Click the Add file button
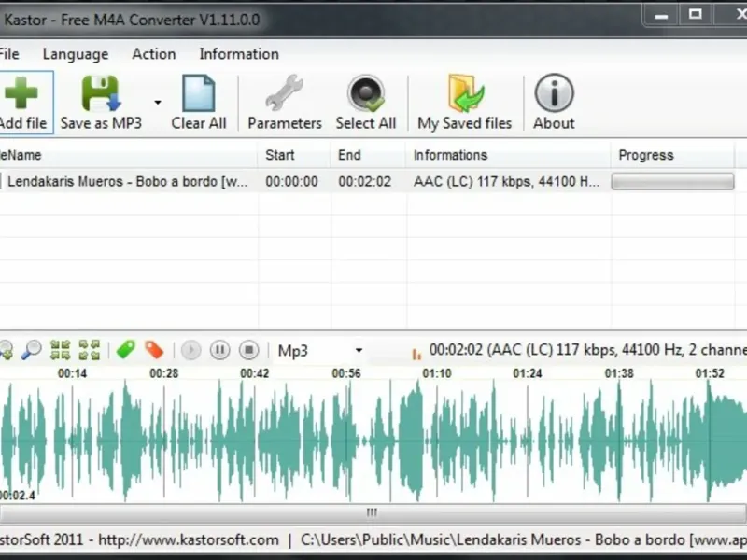 25,103
